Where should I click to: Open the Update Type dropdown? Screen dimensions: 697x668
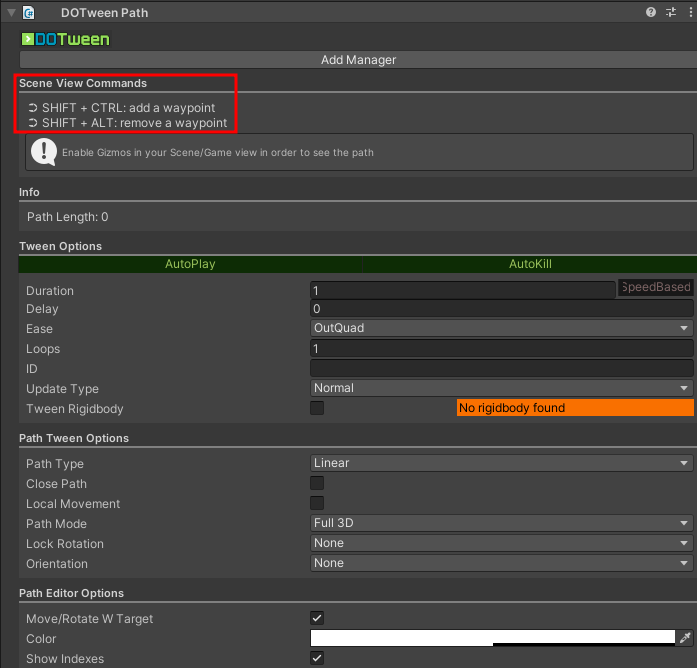(x=501, y=388)
